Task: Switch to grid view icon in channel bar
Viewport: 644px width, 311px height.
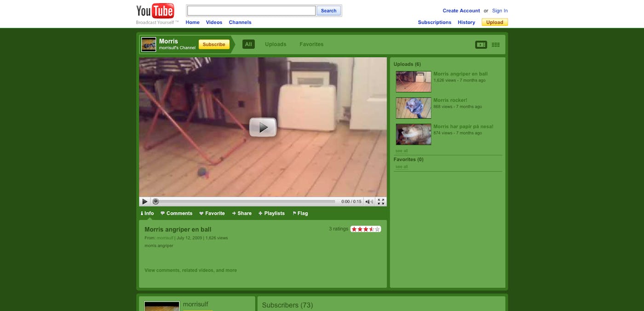Action: pyautogui.click(x=495, y=45)
